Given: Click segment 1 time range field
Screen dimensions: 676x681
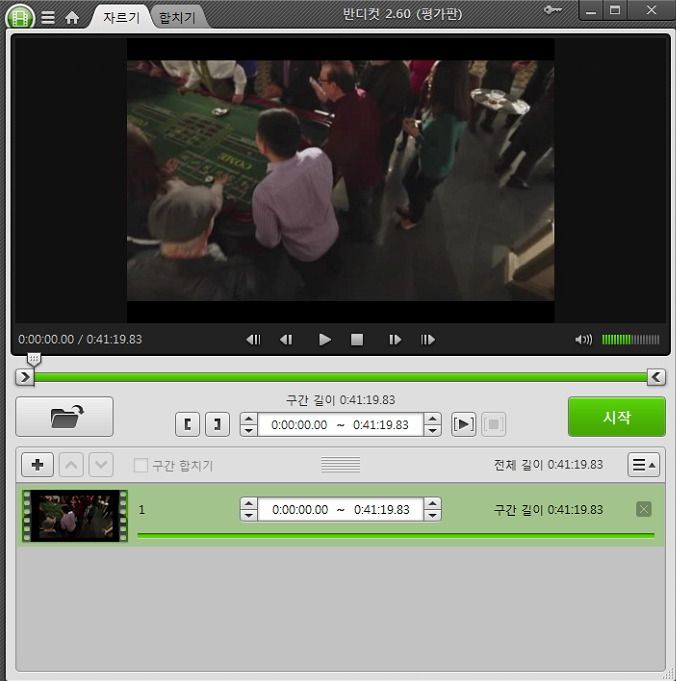Looking at the screenshot, I should coord(341,509).
